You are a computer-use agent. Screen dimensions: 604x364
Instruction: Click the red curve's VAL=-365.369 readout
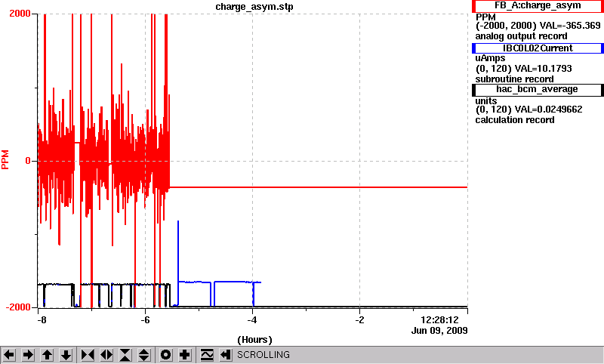click(x=570, y=26)
